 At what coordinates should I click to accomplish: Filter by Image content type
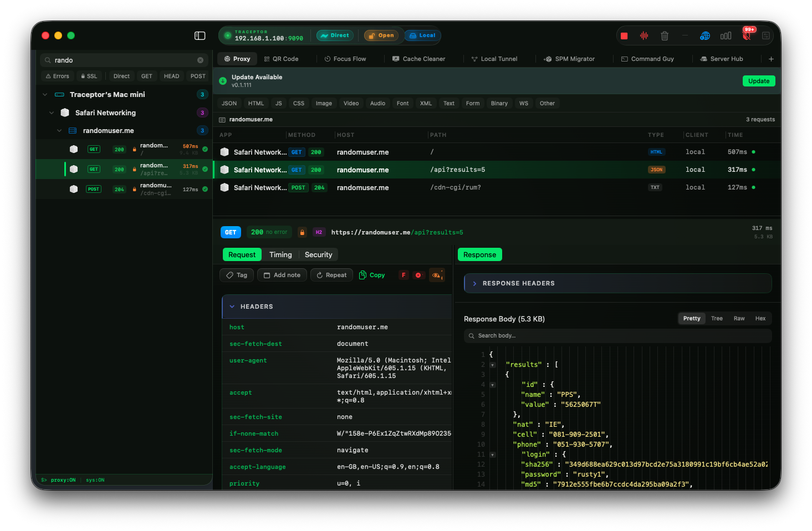324,104
